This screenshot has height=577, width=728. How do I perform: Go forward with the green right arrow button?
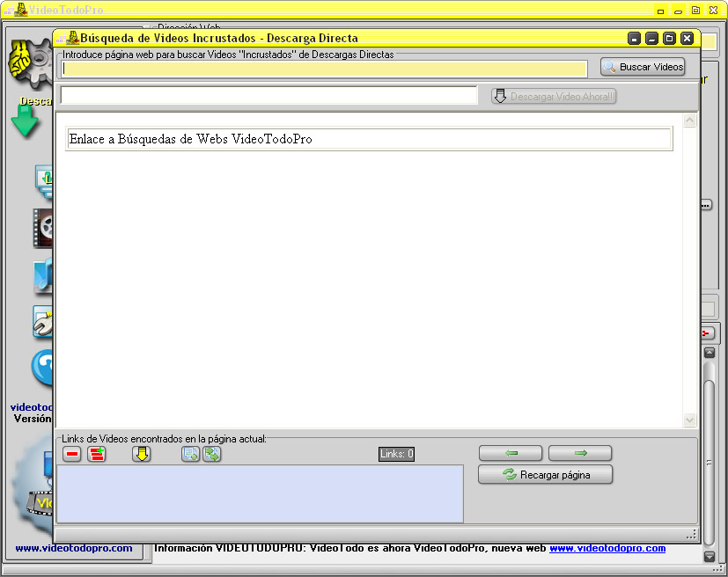(580, 453)
